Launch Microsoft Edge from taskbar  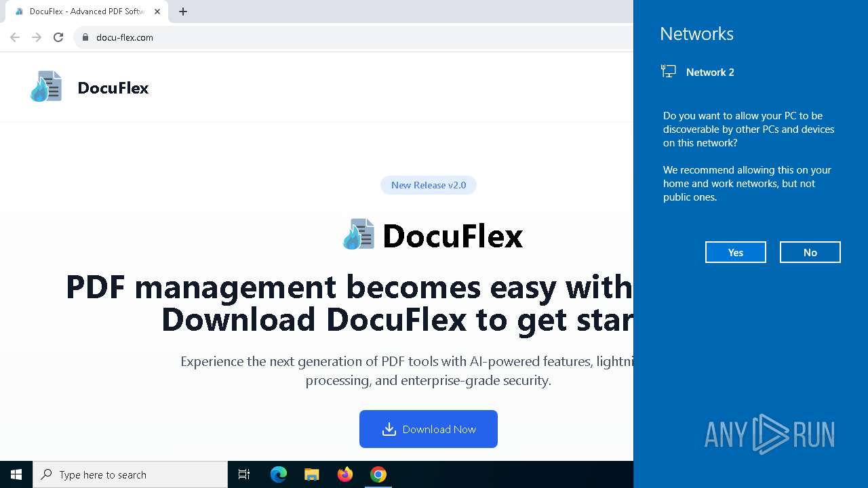pos(279,474)
